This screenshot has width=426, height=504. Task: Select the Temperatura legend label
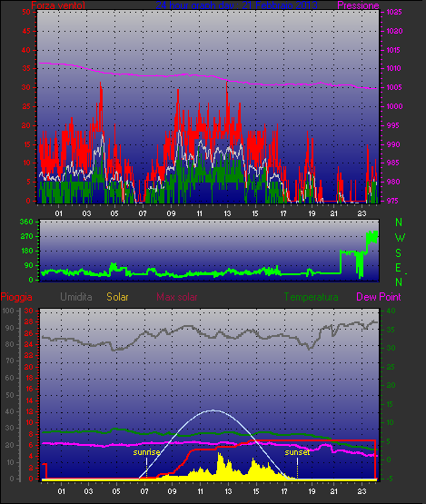[x=312, y=297]
